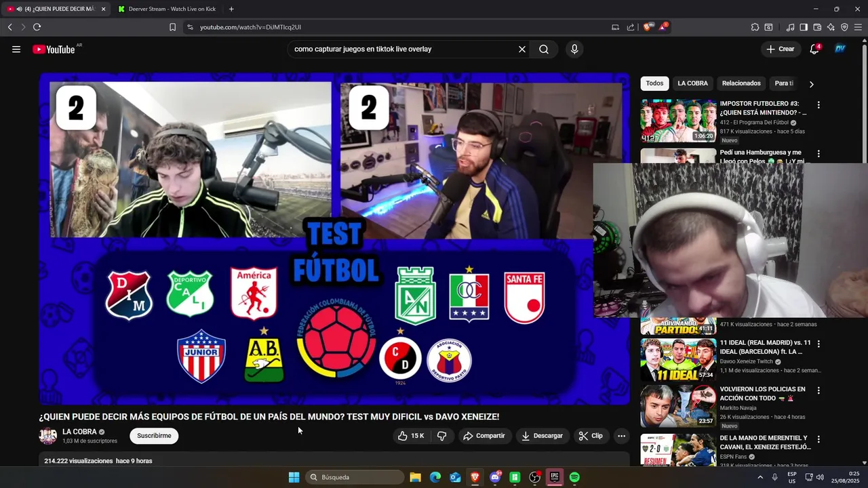This screenshot has width=868, height=488.
Task: Open Brave Shields lion icon
Action: [x=648, y=27]
